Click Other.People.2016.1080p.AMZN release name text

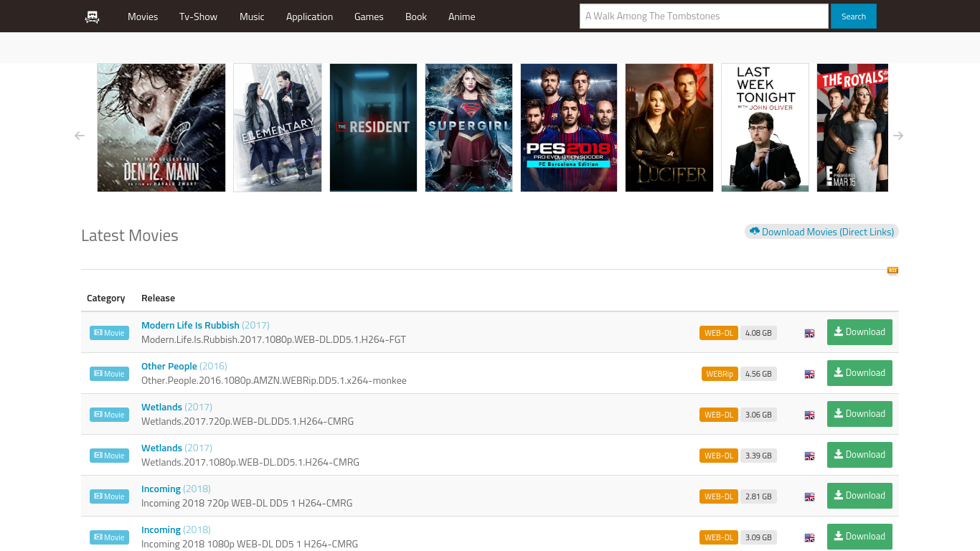coord(274,381)
